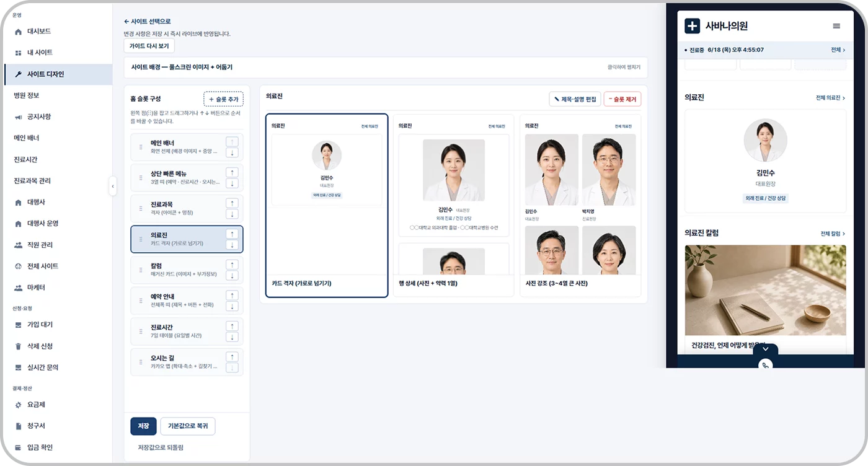Expand 사이트 배경 — 풀스크린 이미지 panel
The width and height of the screenshot is (868, 466).
386,67
